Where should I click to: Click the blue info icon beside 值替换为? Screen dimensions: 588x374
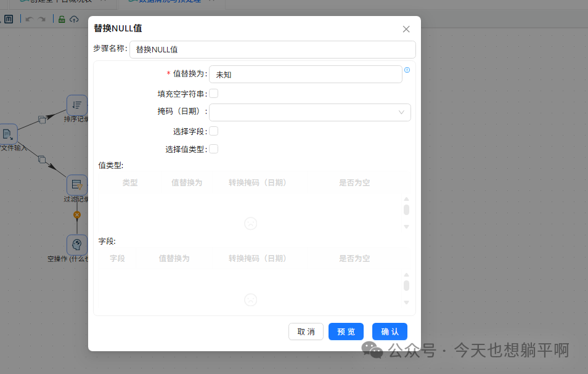point(407,70)
